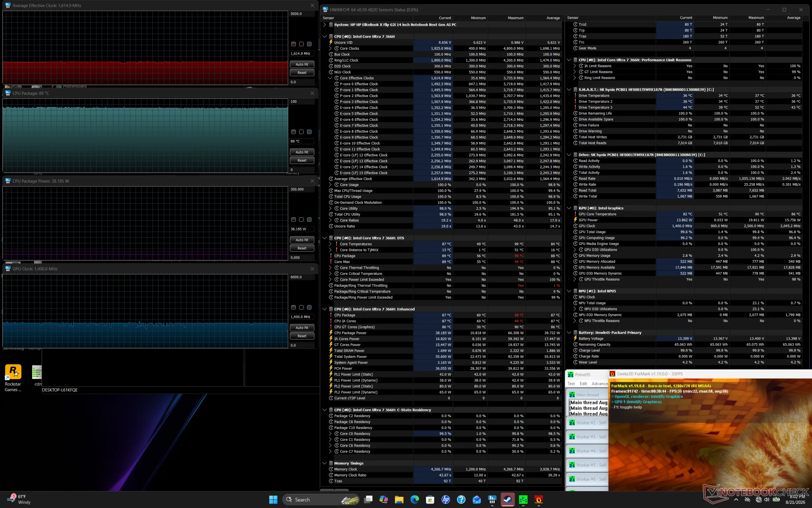Collapse the Battery: Hewlett-Packard Primary group
The width and height of the screenshot is (812, 508).
[x=569, y=333]
